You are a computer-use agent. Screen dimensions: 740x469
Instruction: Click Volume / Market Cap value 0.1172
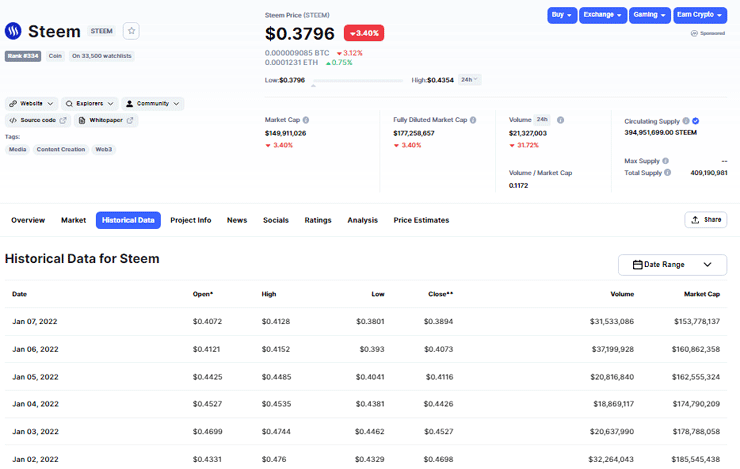(x=518, y=185)
